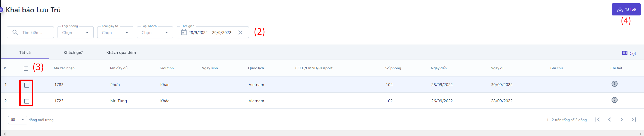Jump to the last page
This screenshot has width=644, height=136.
click(x=634, y=120)
